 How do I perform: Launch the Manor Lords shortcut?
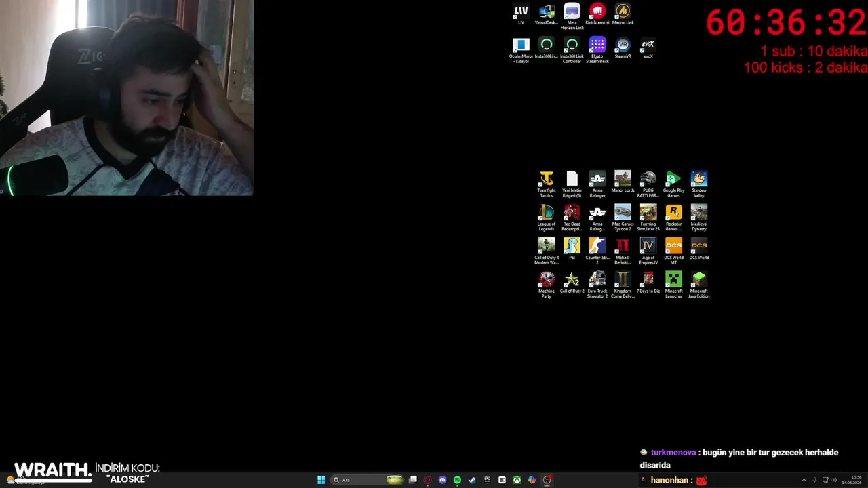click(x=623, y=182)
